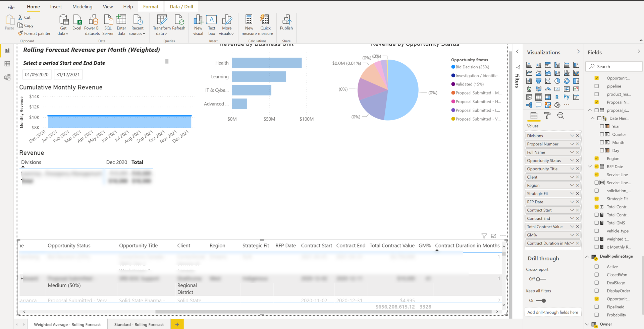Click the start date 01/09/2020 field
Screen dimensions: 644x329
pos(37,74)
